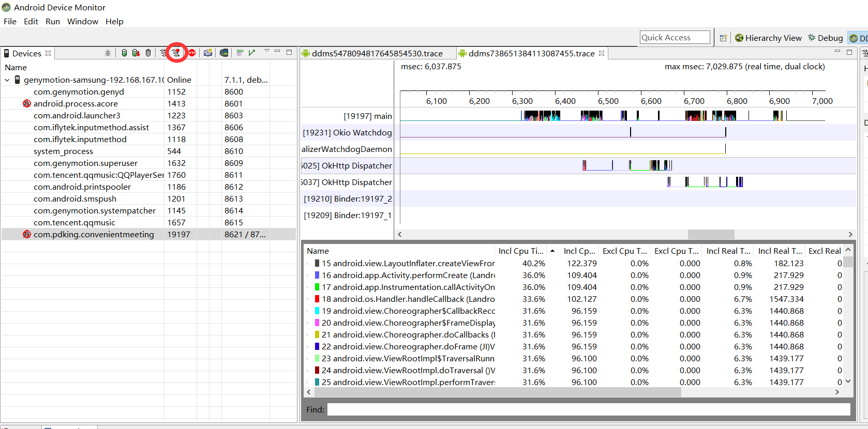Open the Run menu
This screenshot has height=429, width=868.
(53, 21)
